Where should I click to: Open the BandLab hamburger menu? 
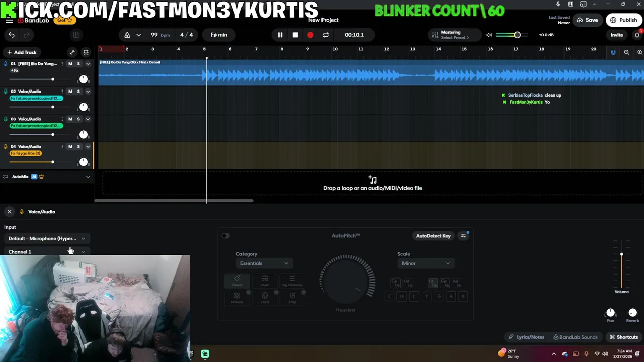pos(9,20)
